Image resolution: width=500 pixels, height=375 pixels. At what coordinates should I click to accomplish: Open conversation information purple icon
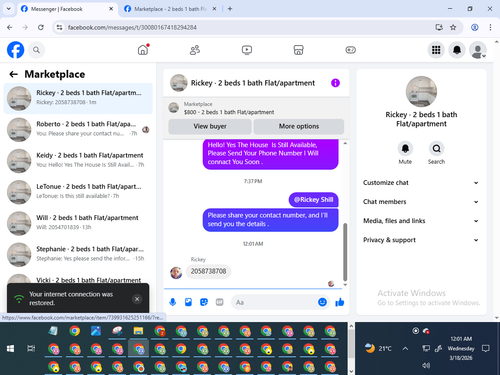pyautogui.click(x=335, y=83)
